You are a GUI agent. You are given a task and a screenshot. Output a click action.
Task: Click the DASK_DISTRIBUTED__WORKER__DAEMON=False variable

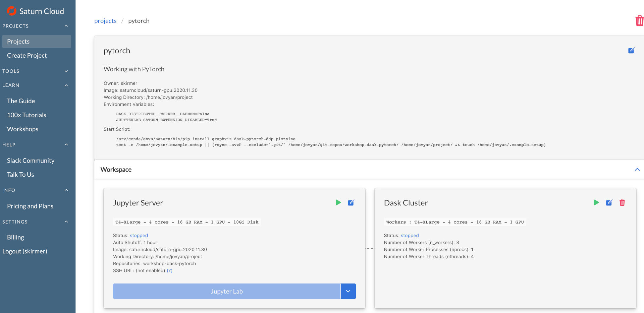click(163, 114)
